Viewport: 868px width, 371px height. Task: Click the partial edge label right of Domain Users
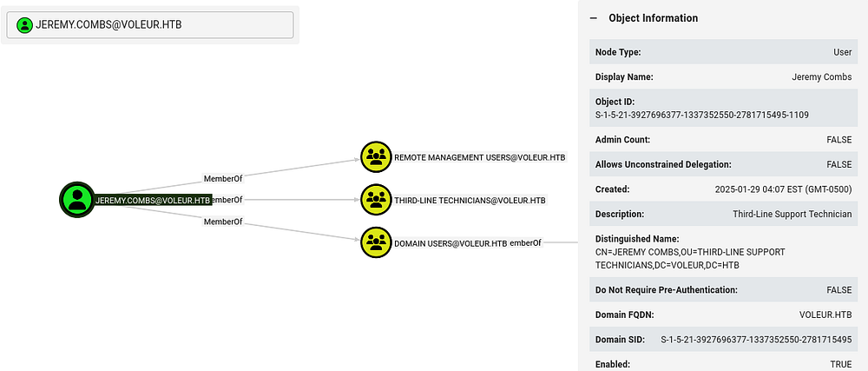(525, 243)
